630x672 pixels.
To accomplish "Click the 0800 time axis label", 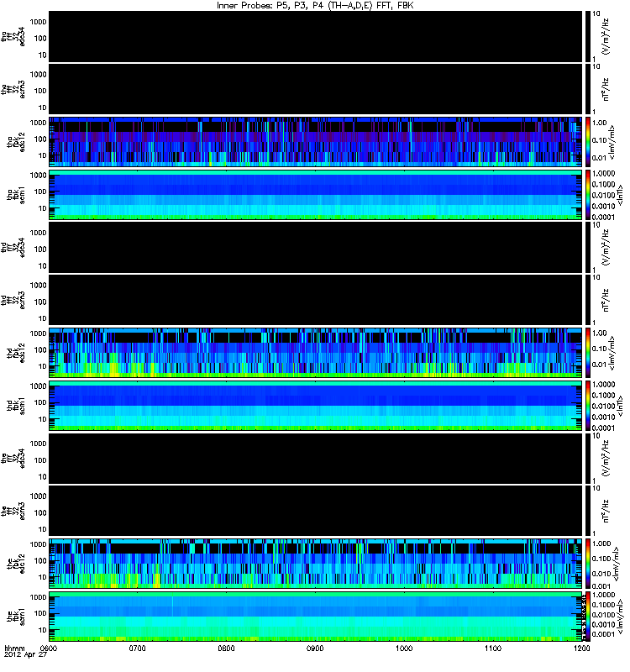I will pos(226,648).
